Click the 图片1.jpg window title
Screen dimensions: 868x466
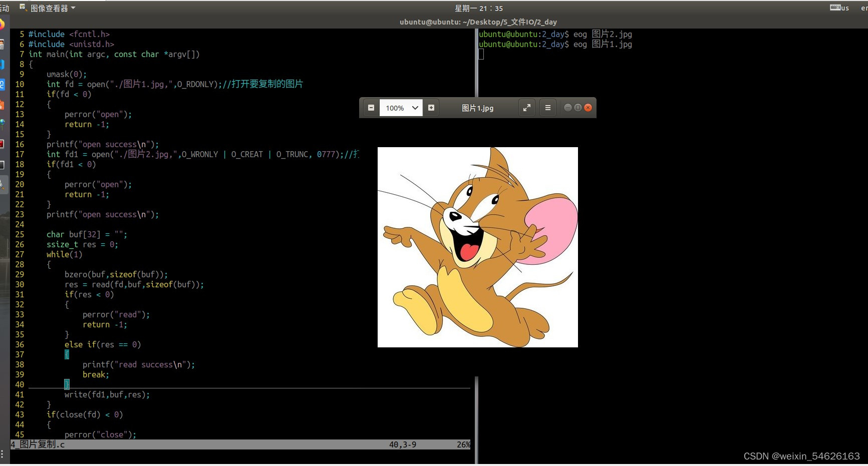477,108
